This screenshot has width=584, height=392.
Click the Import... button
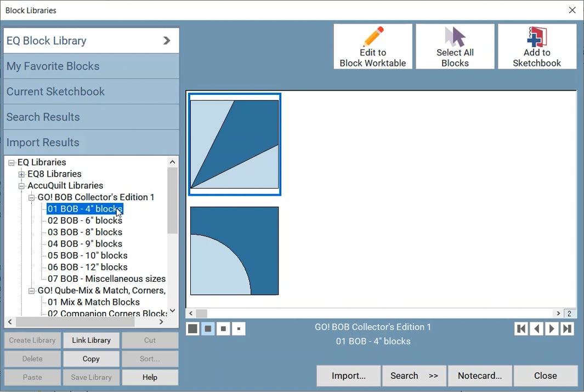[349, 376]
